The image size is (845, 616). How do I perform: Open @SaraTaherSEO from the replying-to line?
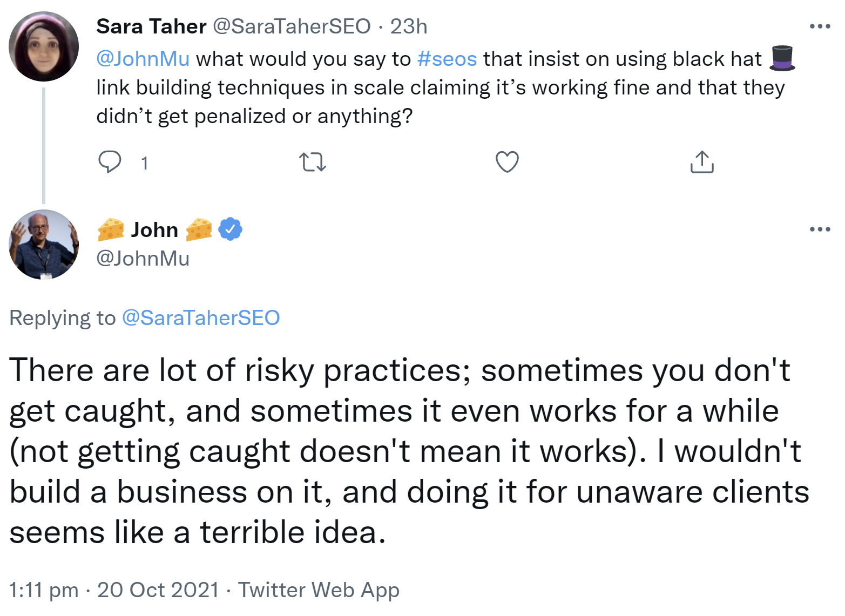coord(200,317)
